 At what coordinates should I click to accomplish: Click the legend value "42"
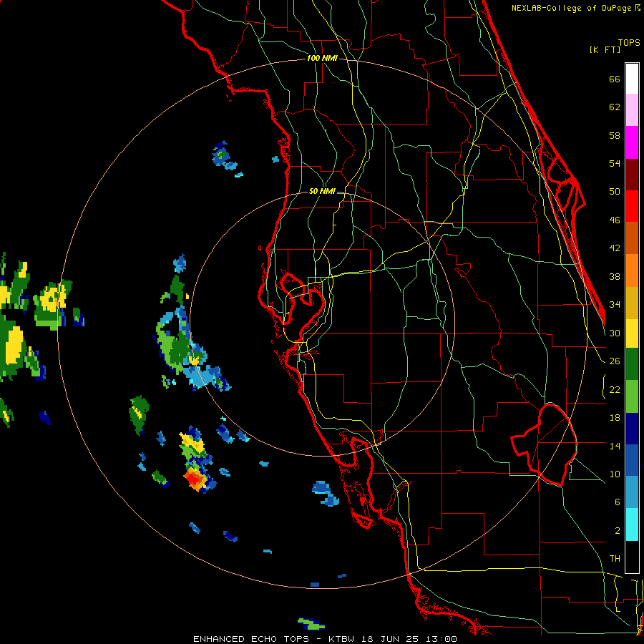click(x=615, y=248)
